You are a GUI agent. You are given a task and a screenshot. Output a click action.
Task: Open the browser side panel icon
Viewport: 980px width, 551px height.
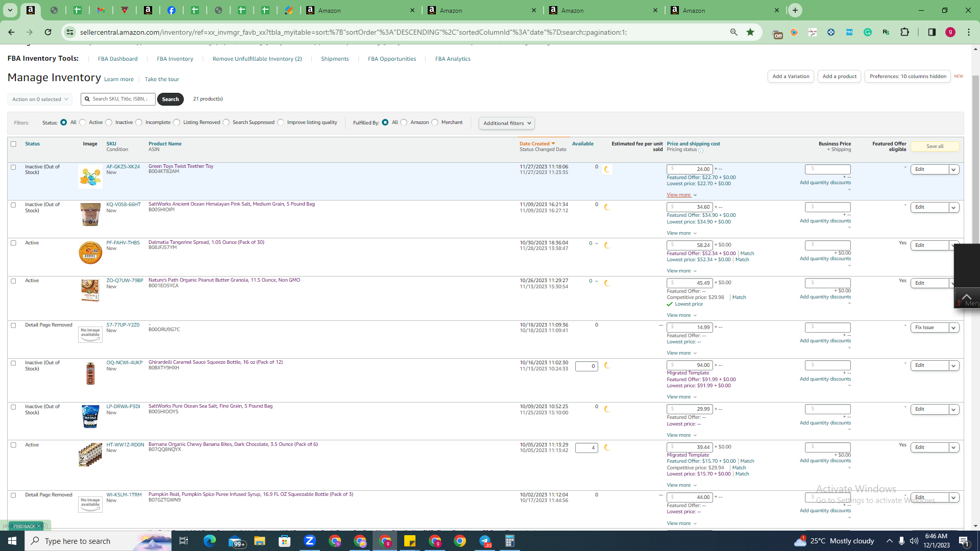(932, 32)
